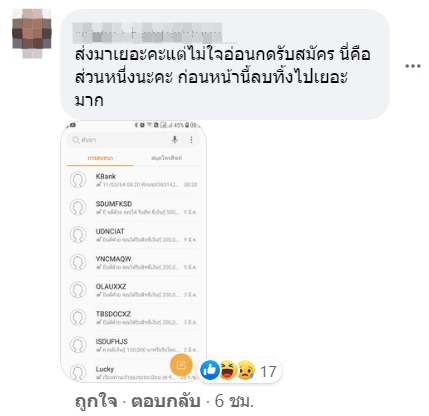The width and height of the screenshot is (429, 416).
Task: Click the blurred commenter profile picture
Action: pos(32,33)
